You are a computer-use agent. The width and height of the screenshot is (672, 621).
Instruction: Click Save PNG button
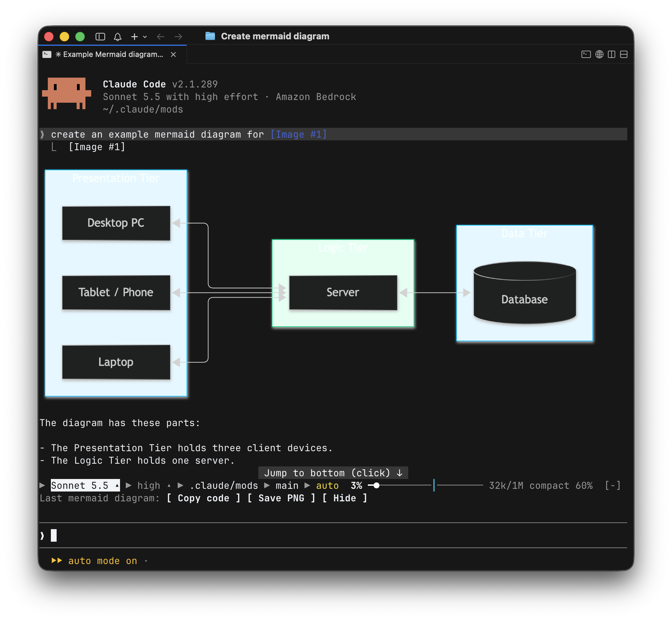tap(281, 498)
